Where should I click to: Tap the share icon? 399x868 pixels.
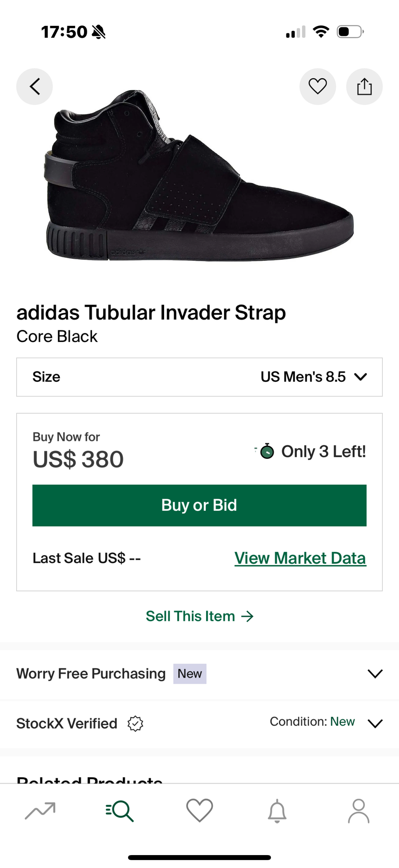click(x=364, y=87)
